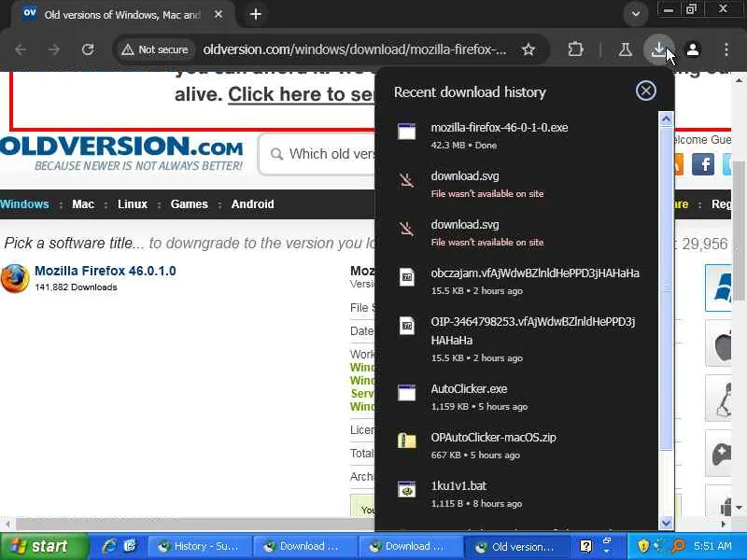Click the OIP-3464798253 file icon
Screen dimensions: 747x560
point(407,326)
